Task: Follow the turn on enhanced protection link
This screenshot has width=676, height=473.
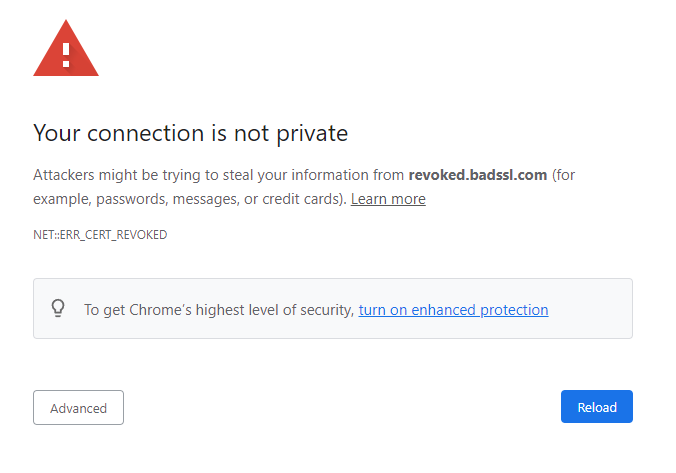Action: pyautogui.click(x=454, y=310)
